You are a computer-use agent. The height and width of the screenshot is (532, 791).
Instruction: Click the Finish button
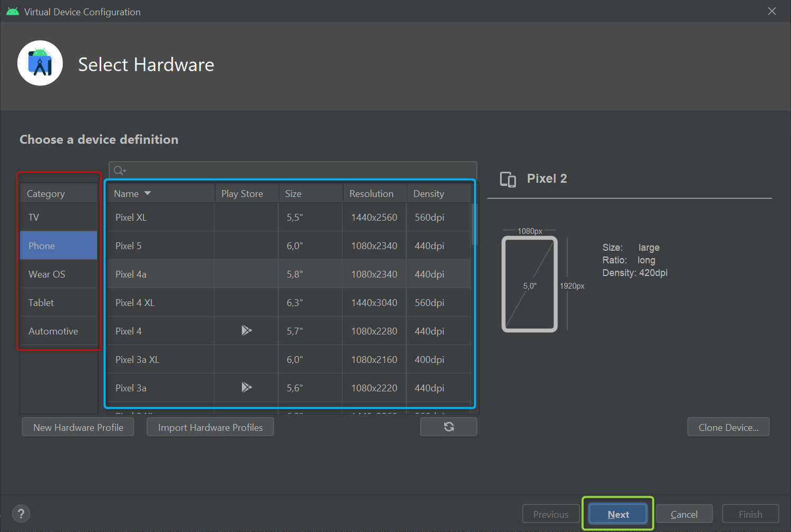[x=750, y=514]
